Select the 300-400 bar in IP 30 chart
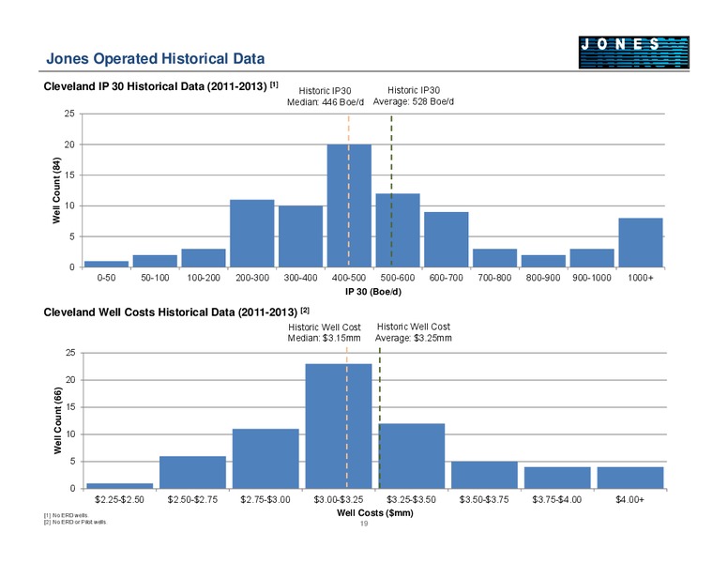728x563 pixels. (300, 236)
